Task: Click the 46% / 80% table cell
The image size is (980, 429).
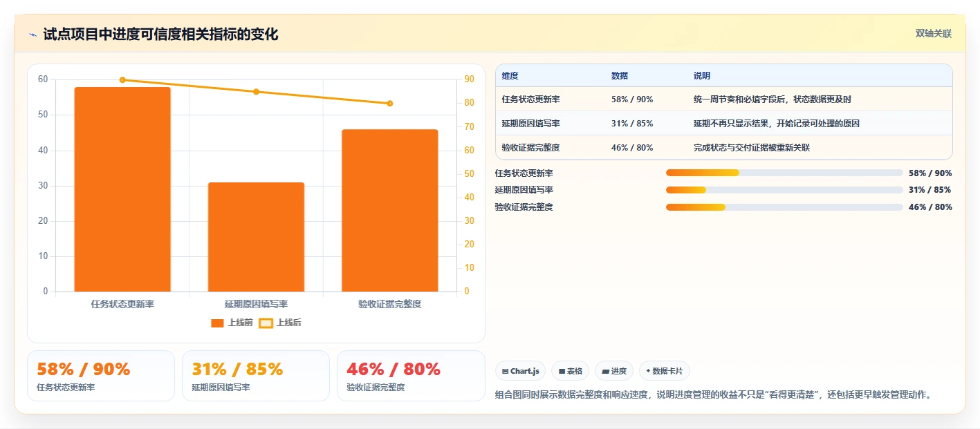Action: tap(632, 148)
